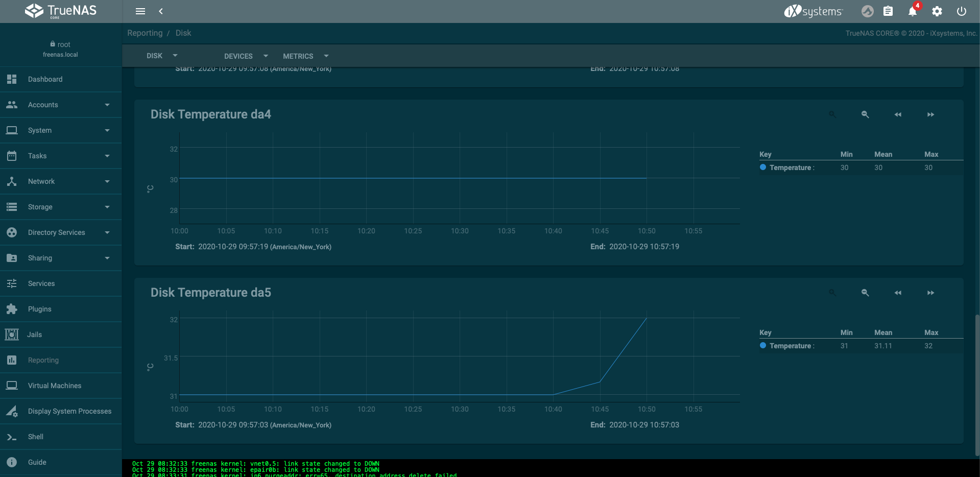Screen dimensions: 980x477
Task: Click the Directory Services icon
Action: tap(12, 232)
